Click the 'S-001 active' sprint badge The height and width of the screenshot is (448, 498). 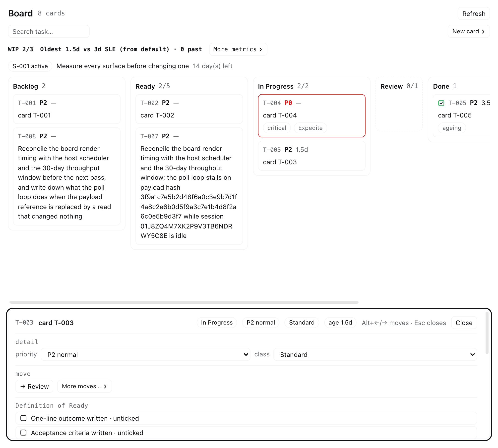click(30, 66)
